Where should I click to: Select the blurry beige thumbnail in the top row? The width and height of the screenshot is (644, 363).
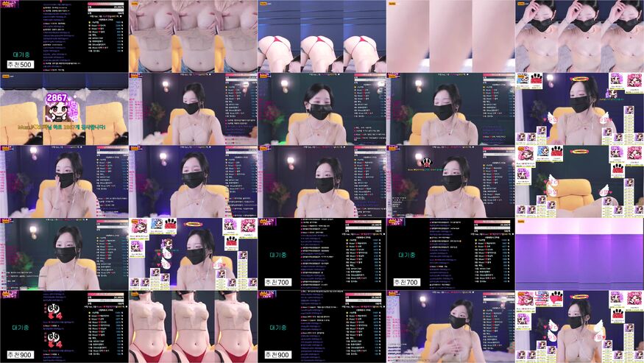(x=450, y=36)
